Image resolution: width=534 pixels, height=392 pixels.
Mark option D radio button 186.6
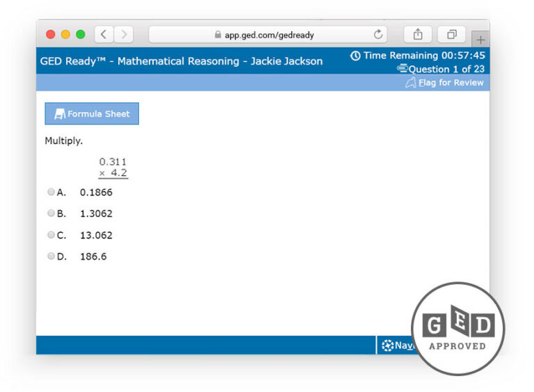point(51,256)
